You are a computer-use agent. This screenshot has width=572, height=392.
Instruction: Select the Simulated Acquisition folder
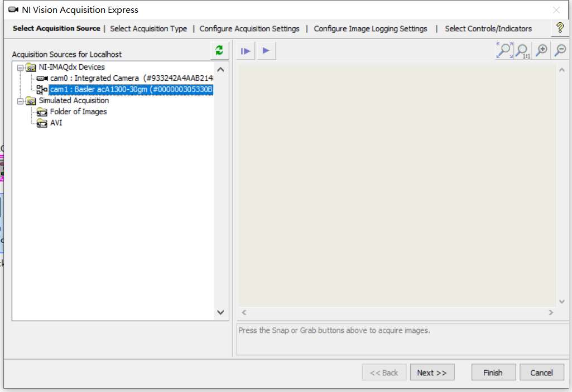tap(74, 100)
